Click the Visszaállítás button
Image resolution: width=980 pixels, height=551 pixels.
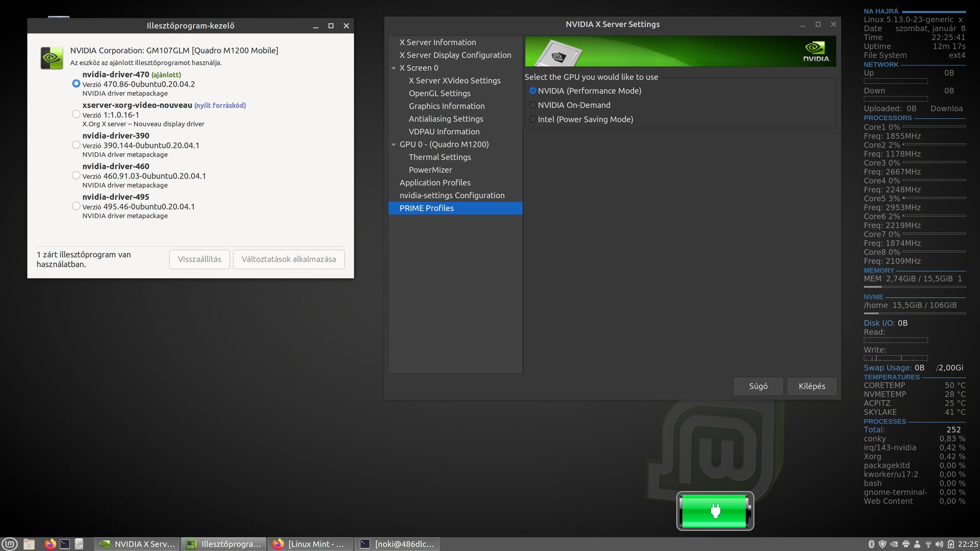[x=199, y=259]
